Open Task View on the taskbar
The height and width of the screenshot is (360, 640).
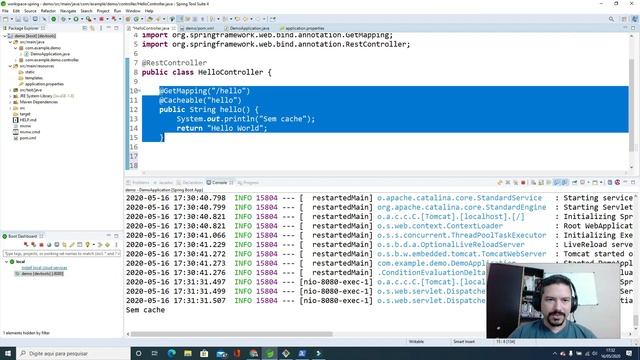tap(155, 353)
